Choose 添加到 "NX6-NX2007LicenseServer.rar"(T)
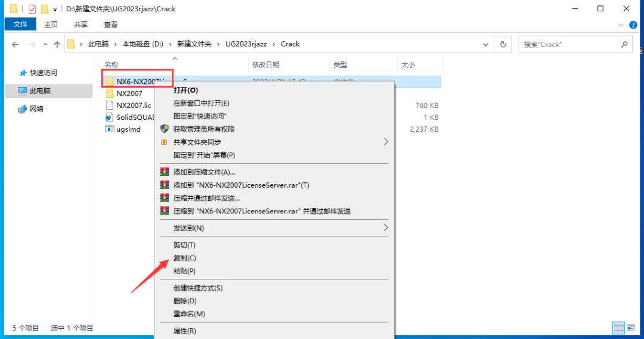Viewport: 644px width, 339px height. [x=274, y=185]
